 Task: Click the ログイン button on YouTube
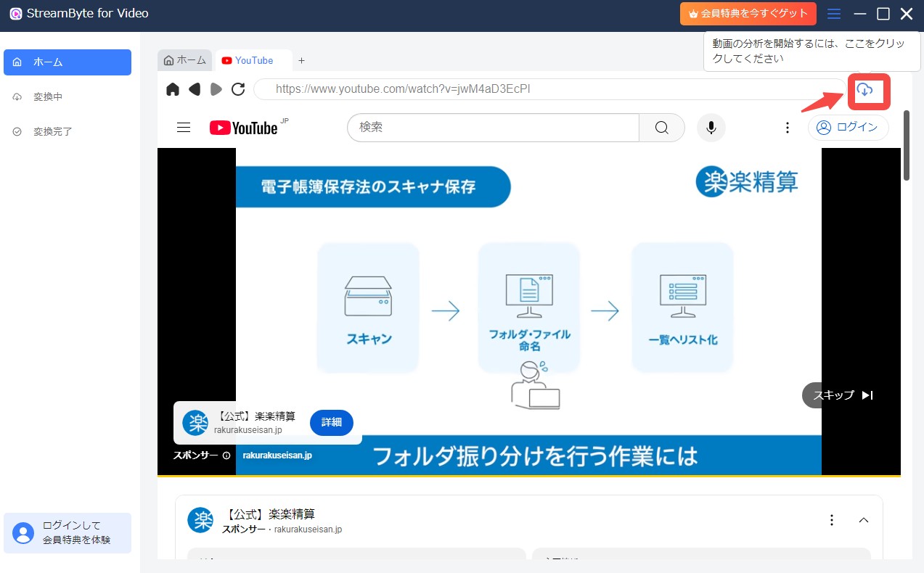(849, 128)
